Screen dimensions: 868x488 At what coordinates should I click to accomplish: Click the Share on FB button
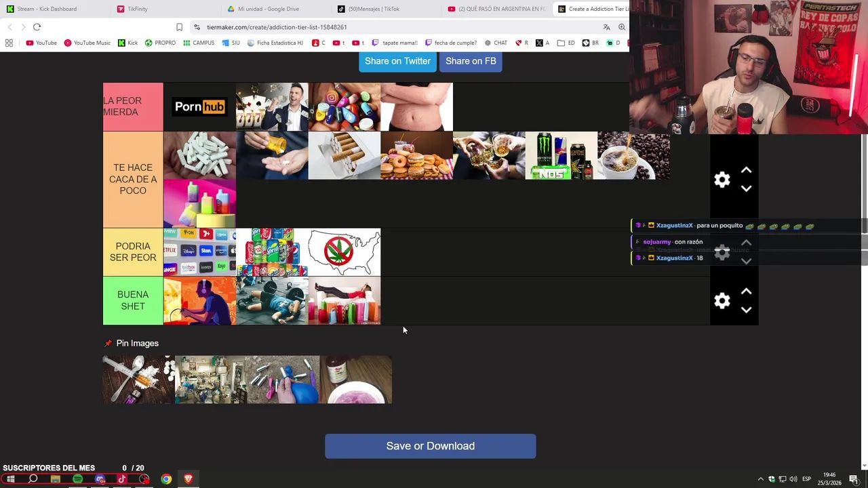point(471,61)
